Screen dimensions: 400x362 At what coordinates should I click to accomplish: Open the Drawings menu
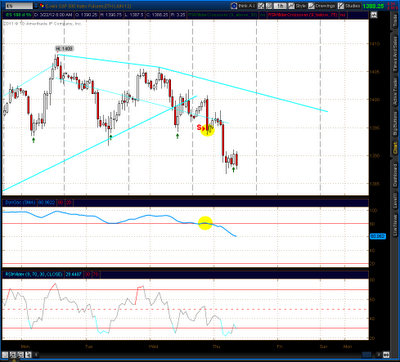(325, 6)
